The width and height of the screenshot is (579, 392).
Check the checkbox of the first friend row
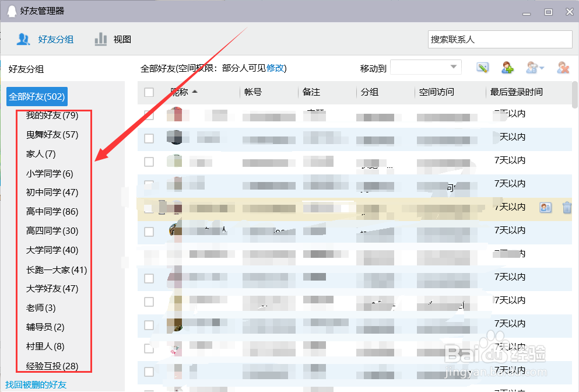(149, 115)
